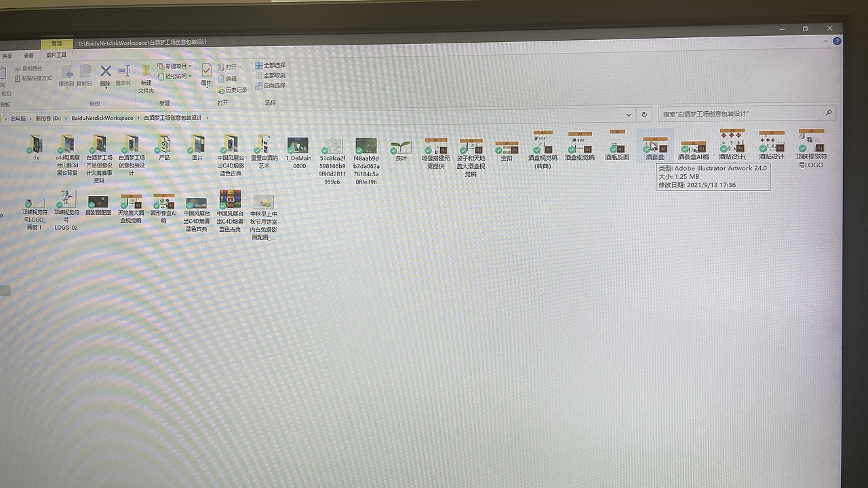
Task: Select the file starting with f48aab9d
Action: coord(366,161)
